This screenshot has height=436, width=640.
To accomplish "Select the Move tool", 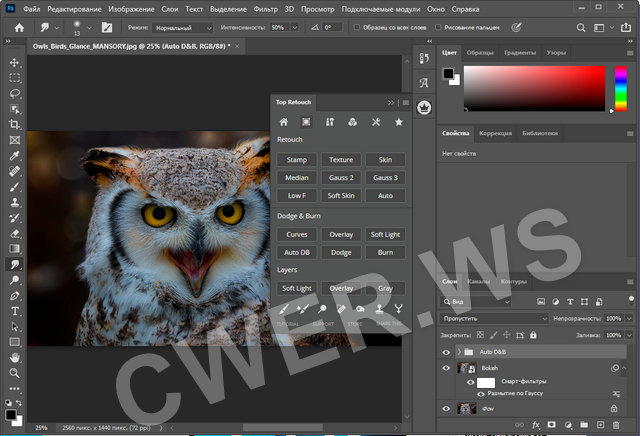I will (x=15, y=62).
